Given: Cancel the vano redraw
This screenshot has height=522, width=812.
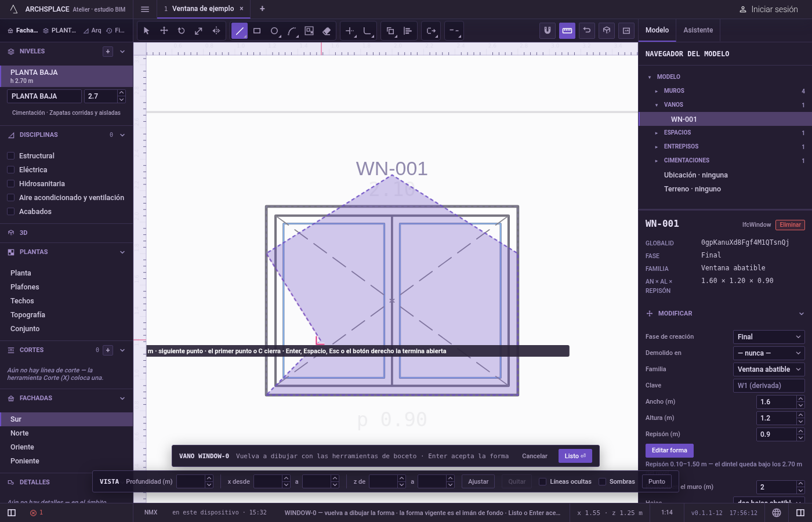Looking at the screenshot, I should [535, 456].
